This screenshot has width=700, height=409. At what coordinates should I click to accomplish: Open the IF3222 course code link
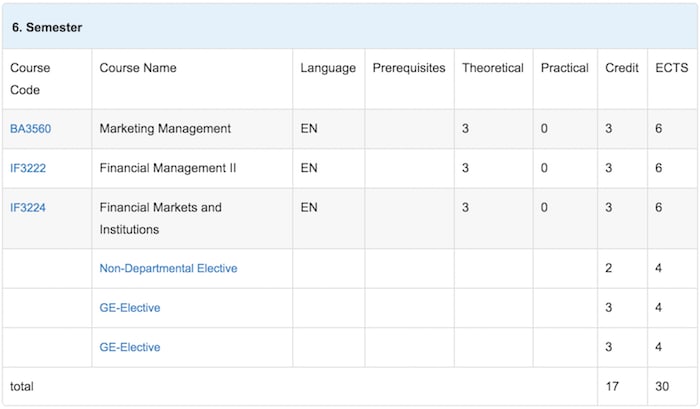tap(28, 168)
